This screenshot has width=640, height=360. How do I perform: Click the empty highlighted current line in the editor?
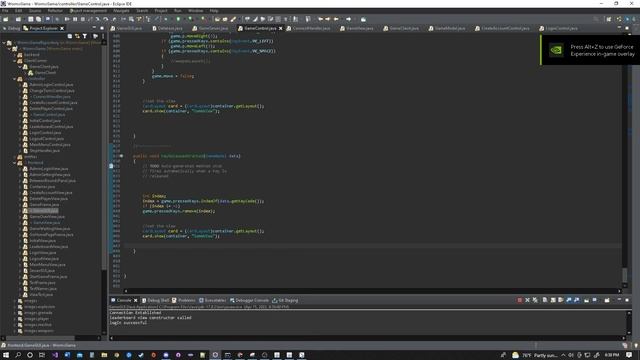[373, 246]
